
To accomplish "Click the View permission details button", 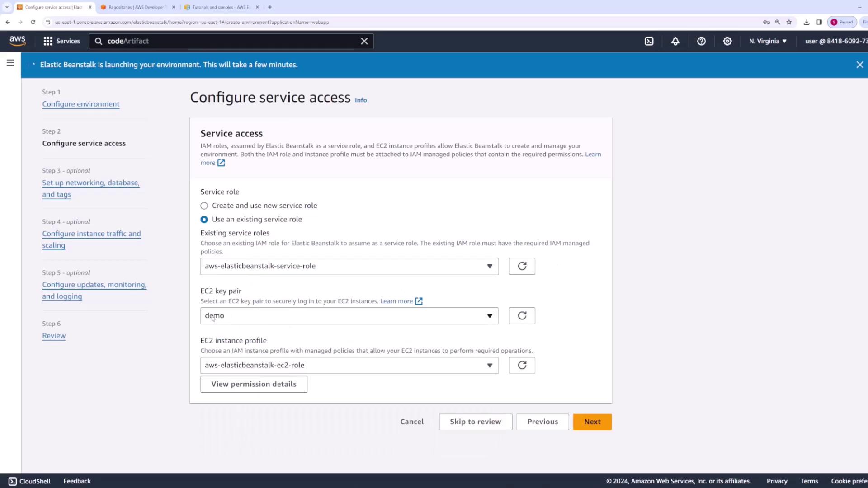I will [254, 384].
